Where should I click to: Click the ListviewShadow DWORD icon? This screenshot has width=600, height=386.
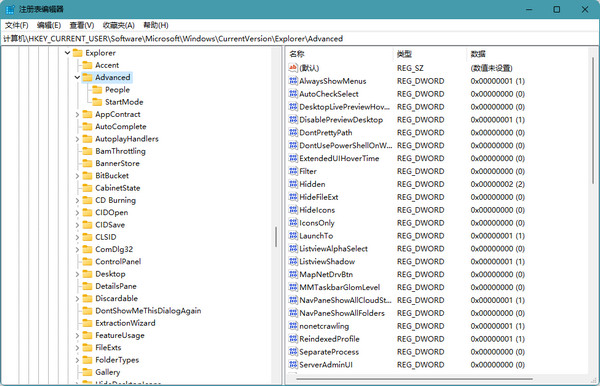[x=293, y=261]
